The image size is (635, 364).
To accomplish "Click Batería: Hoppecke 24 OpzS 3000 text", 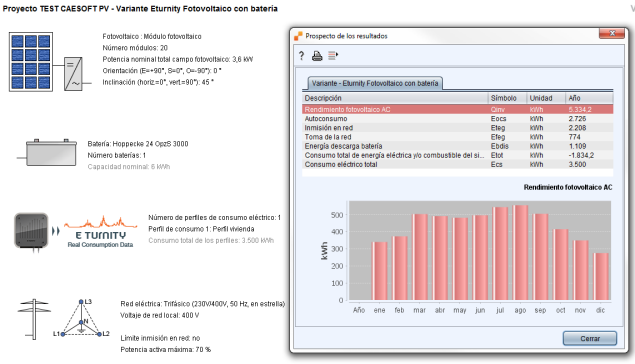I will tap(138, 144).
